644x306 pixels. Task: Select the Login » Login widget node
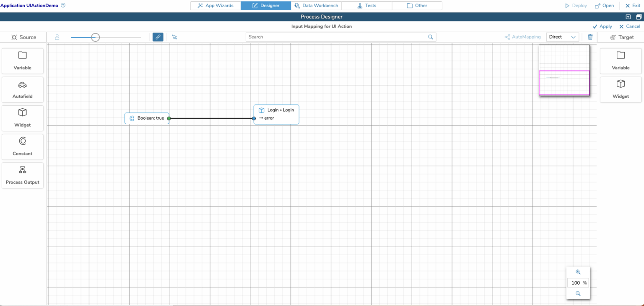[x=276, y=114]
